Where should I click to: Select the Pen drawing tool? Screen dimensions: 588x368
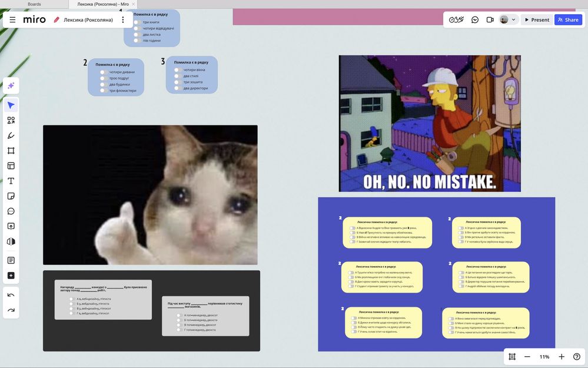coord(11,135)
